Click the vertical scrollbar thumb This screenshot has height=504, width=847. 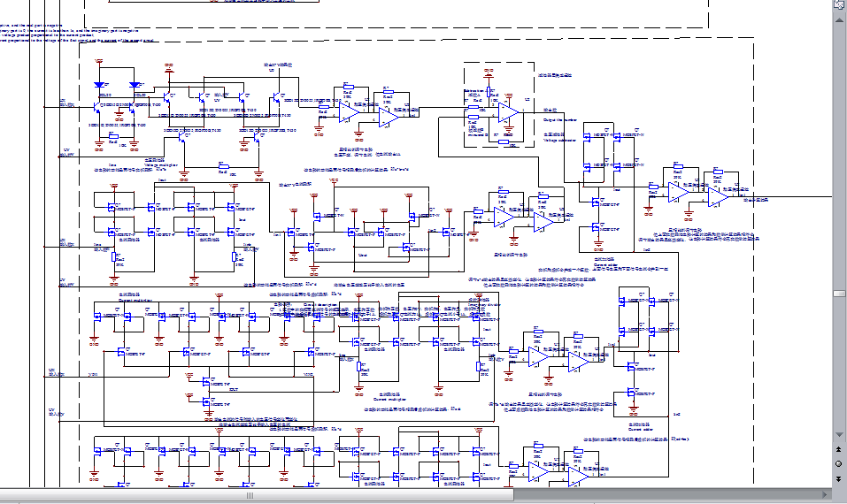pyautogui.click(x=838, y=294)
